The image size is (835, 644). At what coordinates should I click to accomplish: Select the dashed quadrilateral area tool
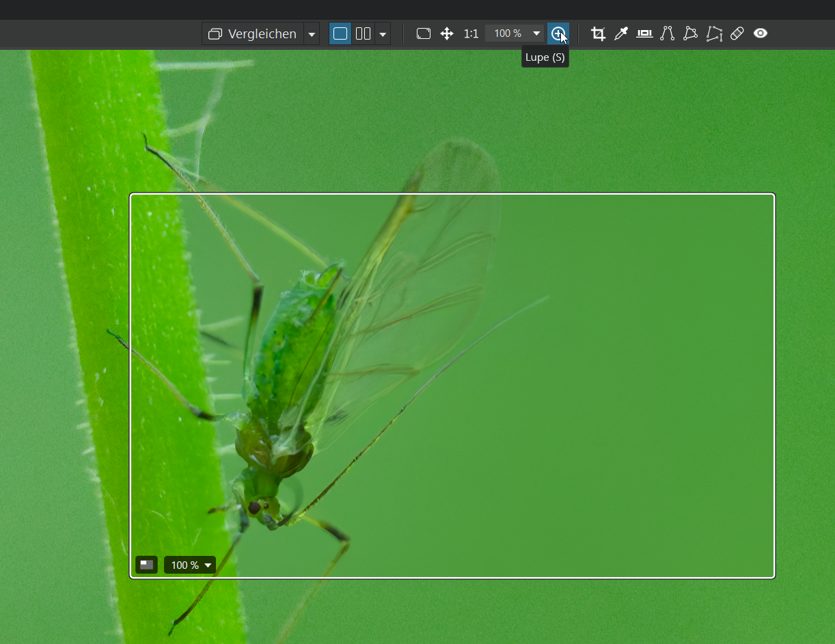(x=714, y=33)
